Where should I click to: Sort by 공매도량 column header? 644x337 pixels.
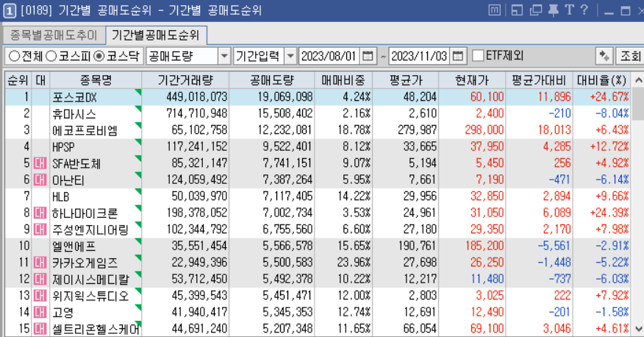(272, 80)
